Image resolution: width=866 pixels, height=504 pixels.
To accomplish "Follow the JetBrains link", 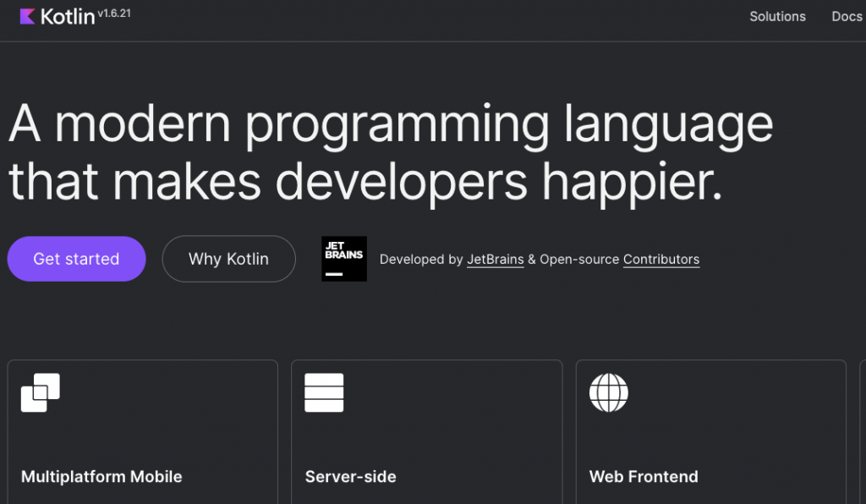I will point(496,260).
